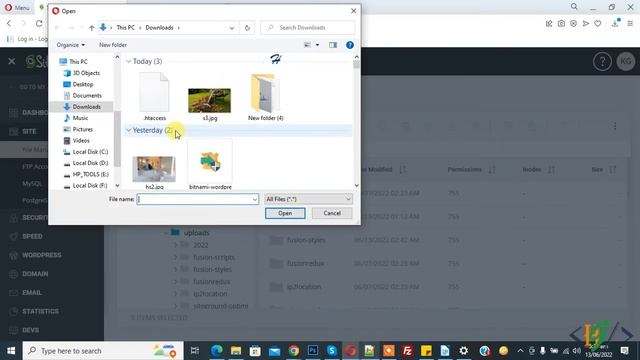Viewport: 640px width, 360px height.
Task: Open the dialog Help icon
Action: tap(350, 45)
